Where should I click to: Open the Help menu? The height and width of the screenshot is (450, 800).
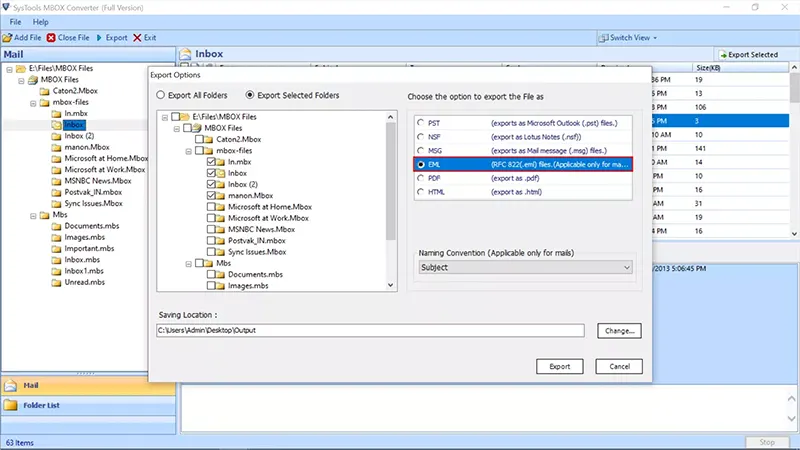pyautogui.click(x=40, y=22)
